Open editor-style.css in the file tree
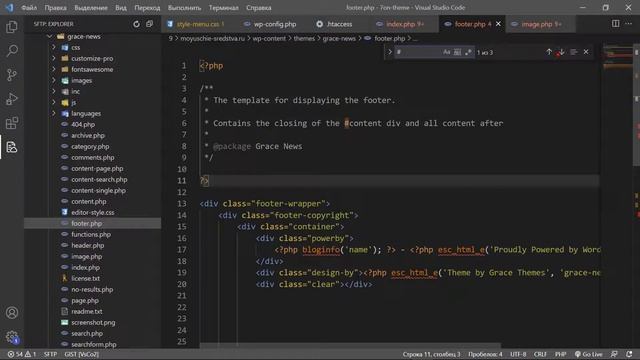 (93, 212)
